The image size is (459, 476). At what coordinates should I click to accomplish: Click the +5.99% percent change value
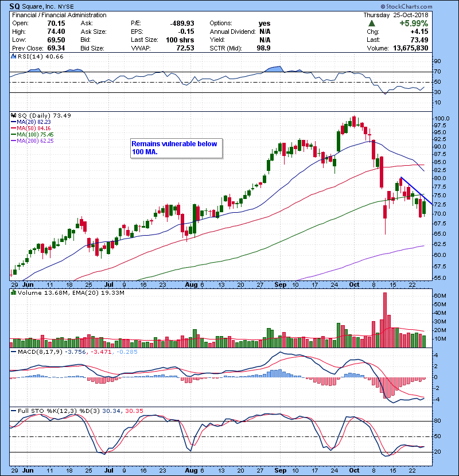(414, 24)
